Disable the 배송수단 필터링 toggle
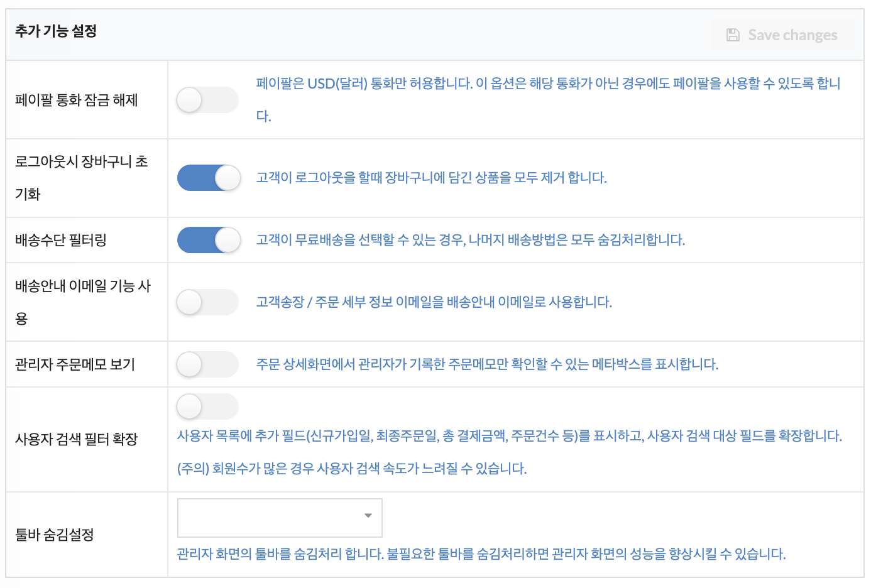Image resolution: width=871 pixels, height=588 pixels. pyautogui.click(x=209, y=240)
